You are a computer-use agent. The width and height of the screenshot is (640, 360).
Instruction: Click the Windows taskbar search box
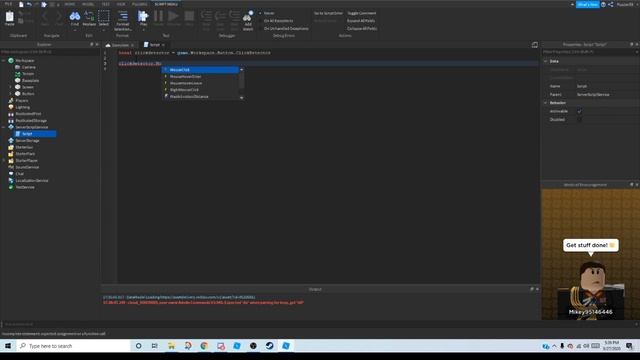point(73,346)
